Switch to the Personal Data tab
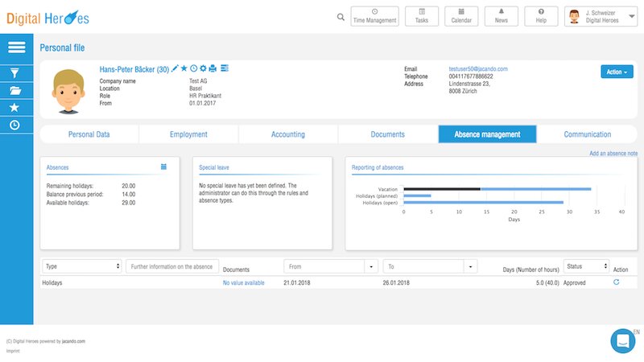 click(x=89, y=134)
